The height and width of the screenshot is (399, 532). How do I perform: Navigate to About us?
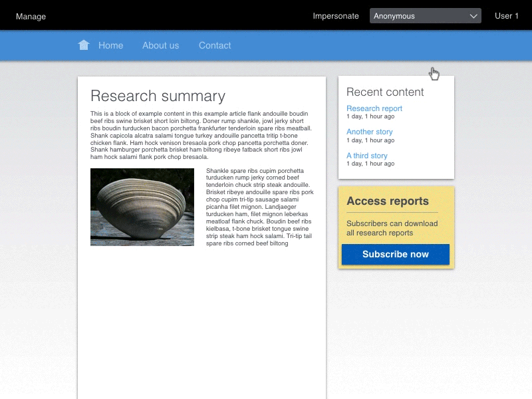pos(160,45)
